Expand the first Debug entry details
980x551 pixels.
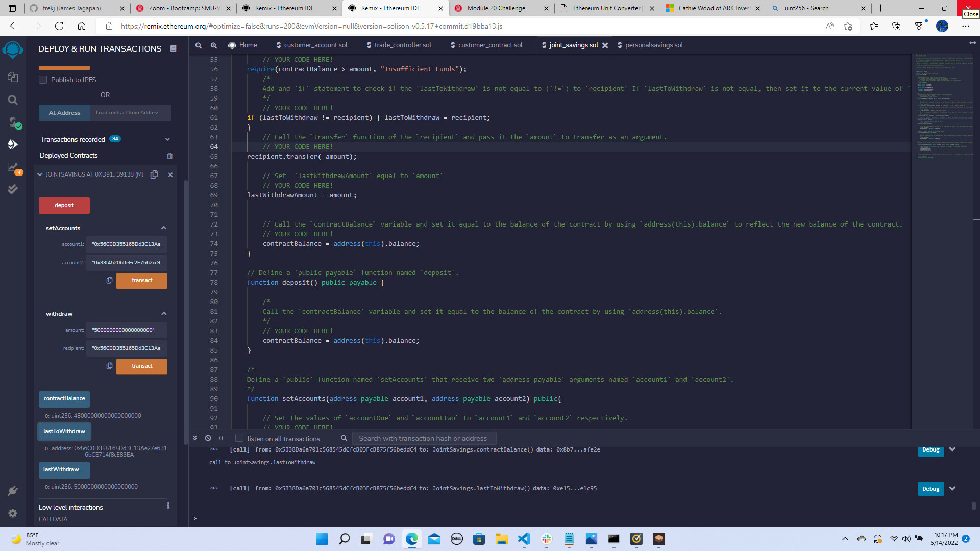pos(952,450)
